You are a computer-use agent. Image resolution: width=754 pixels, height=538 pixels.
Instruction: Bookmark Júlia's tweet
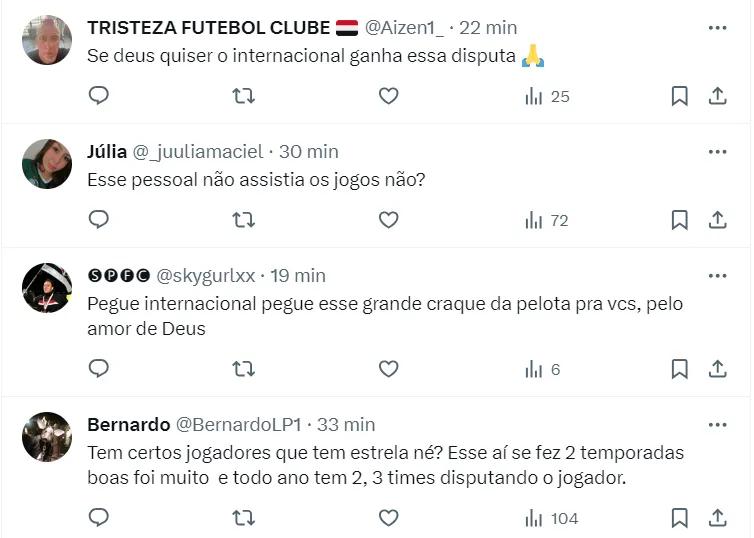pos(679,220)
